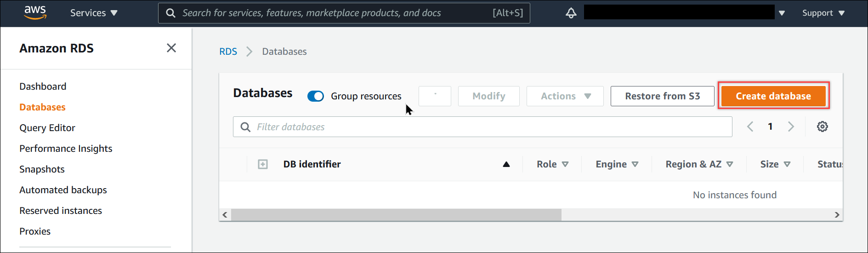This screenshot has height=253, width=868.
Task: Focus the top services search box
Action: [x=344, y=13]
